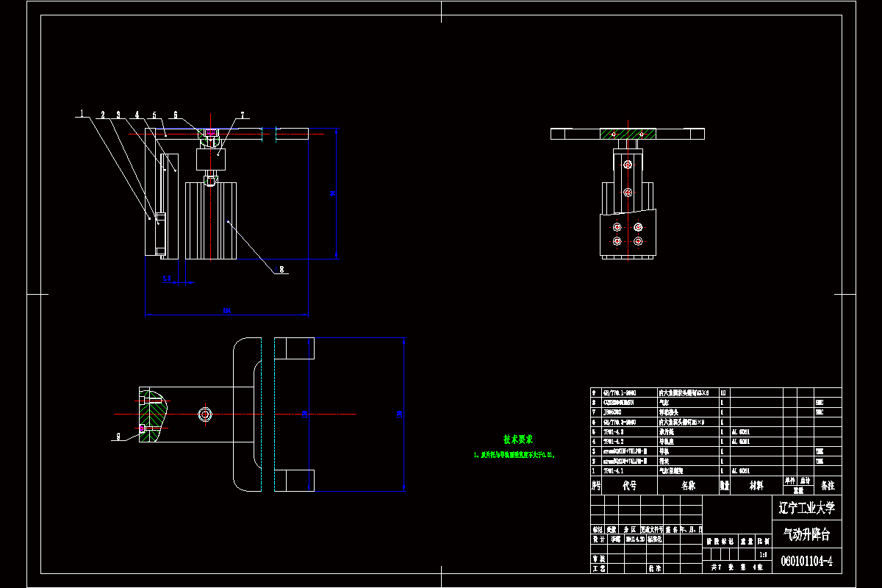Click the 1:1 scale value

click(x=762, y=555)
